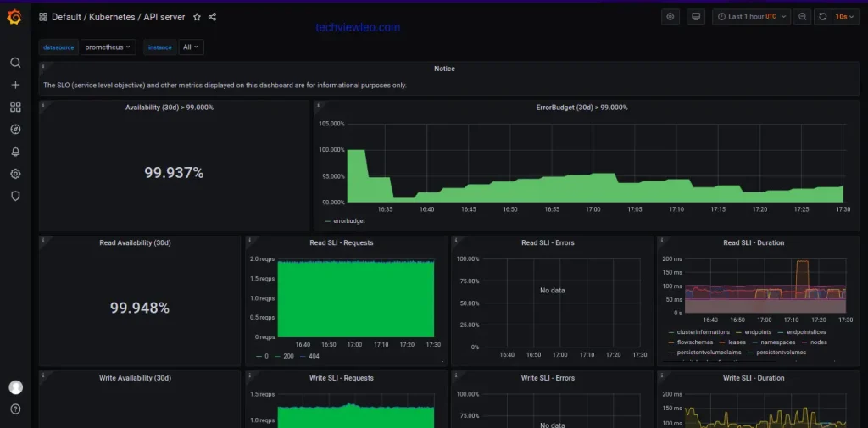Open the Availability (30d) panel title menu
Screen dimensions: 868x428
point(170,108)
